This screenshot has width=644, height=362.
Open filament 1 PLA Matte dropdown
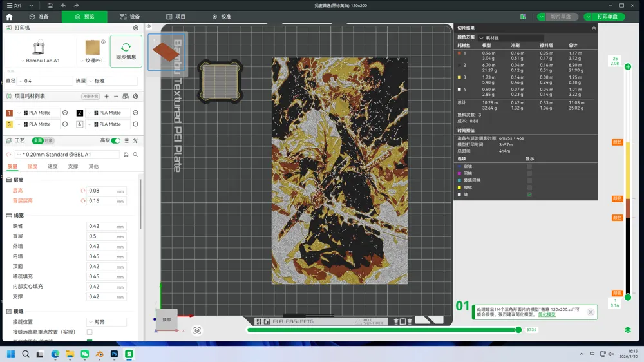(x=38, y=113)
